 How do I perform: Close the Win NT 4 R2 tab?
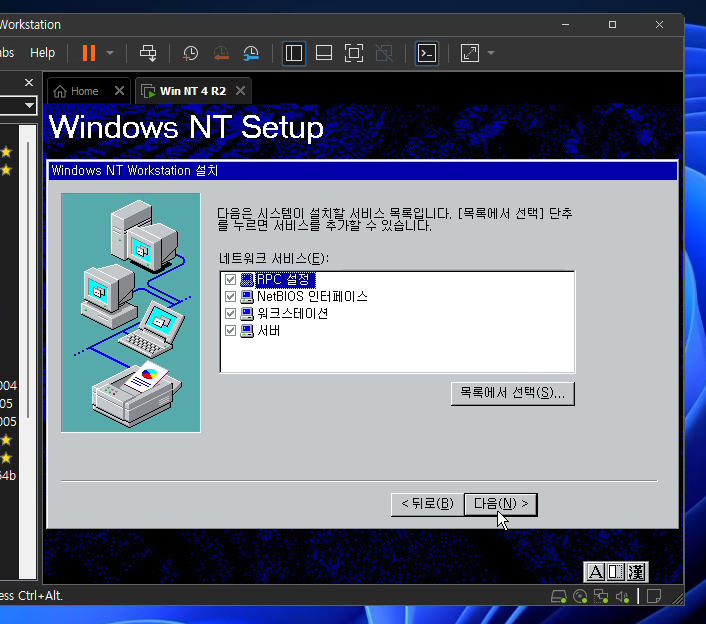tap(240, 91)
